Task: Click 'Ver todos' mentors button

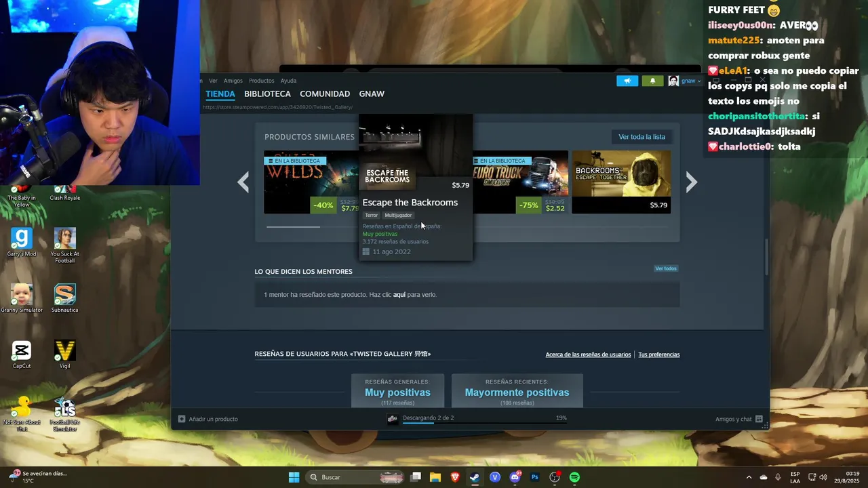Action: [x=666, y=268]
